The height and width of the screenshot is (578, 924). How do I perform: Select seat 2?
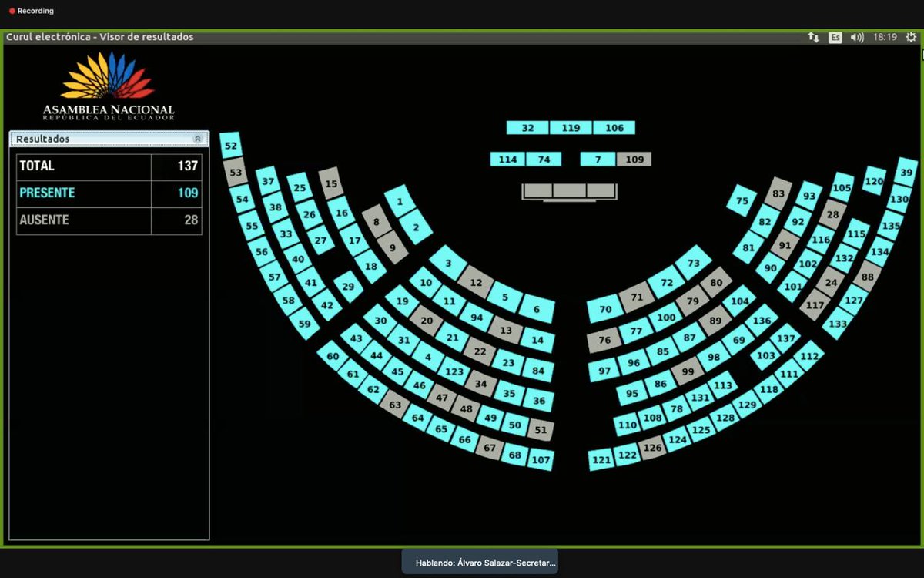416,227
